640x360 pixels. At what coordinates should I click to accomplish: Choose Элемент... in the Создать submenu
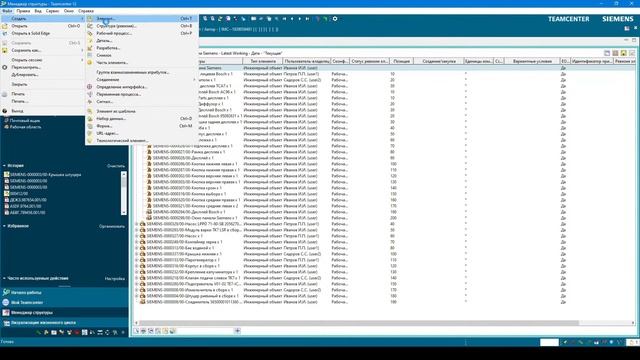142,19
